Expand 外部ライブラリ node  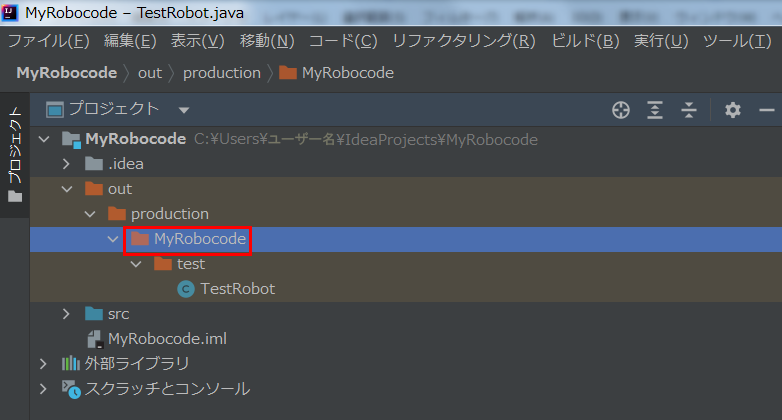[43, 363]
